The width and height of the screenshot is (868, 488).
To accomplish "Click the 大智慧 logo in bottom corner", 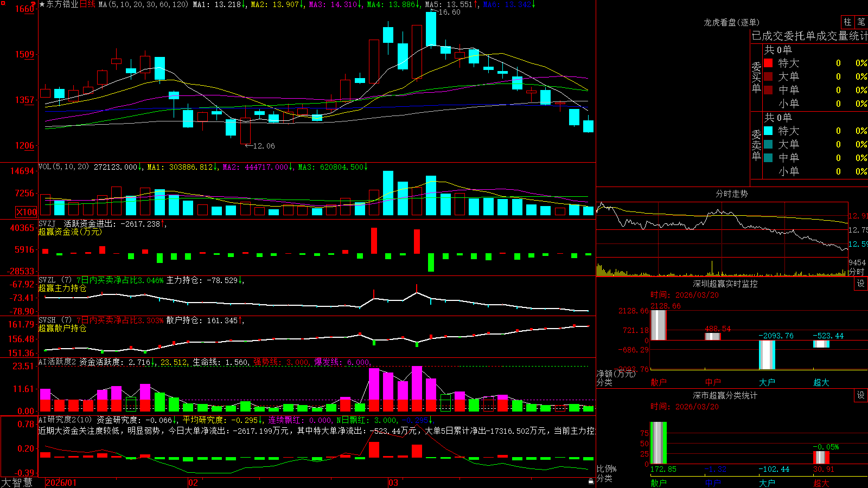I will click(17, 483).
